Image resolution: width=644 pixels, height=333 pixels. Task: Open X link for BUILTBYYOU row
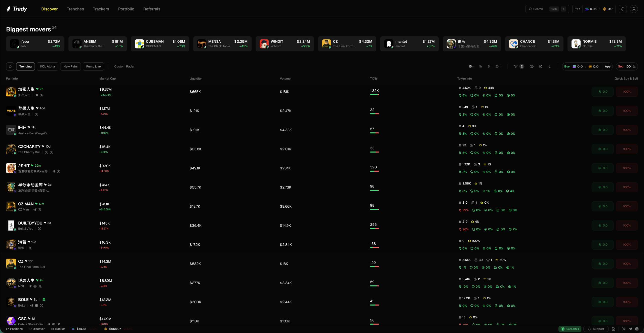point(39,229)
